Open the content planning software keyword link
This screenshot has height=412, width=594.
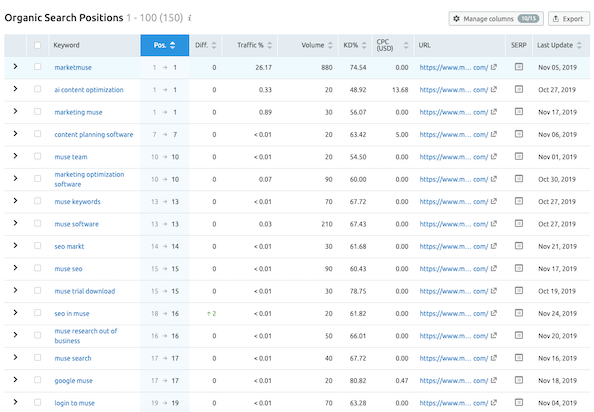click(94, 134)
